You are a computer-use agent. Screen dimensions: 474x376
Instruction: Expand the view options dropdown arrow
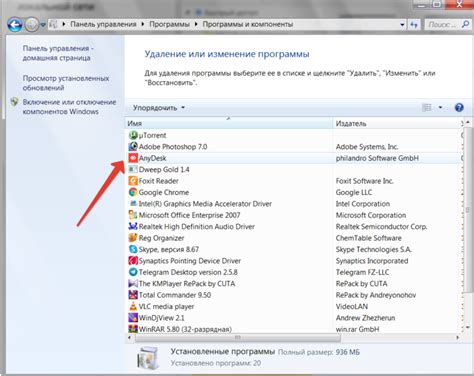[440, 107]
